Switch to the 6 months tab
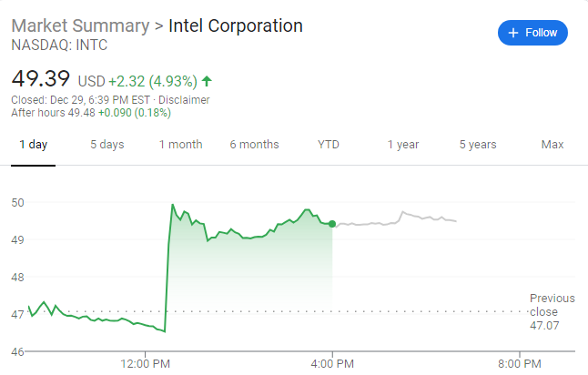 point(254,145)
